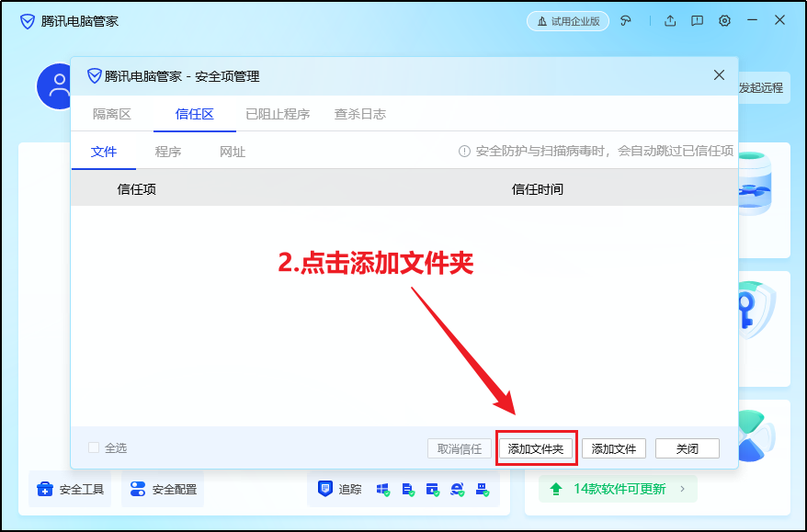
Task: Select the 信任区 tab
Action: click(x=195, y=114)
